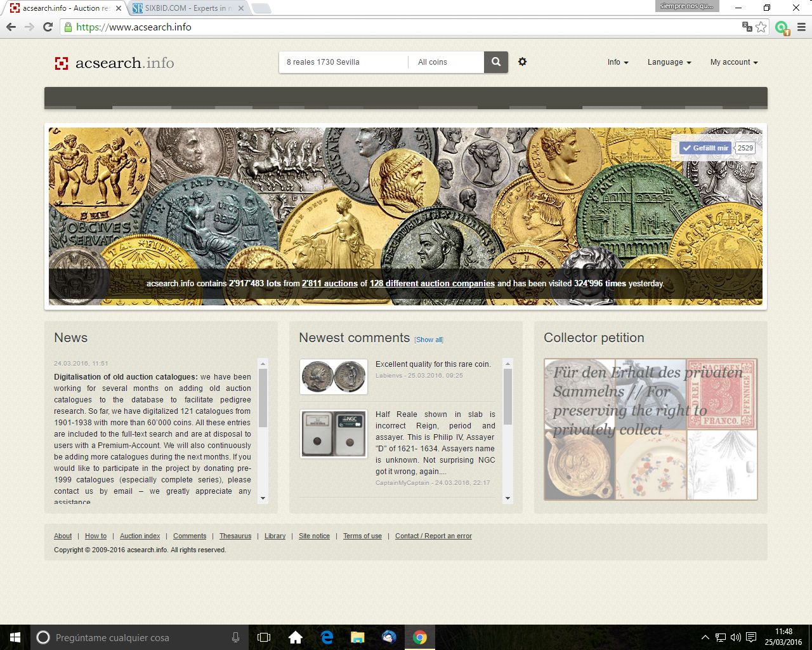Click the taskbar clock showing 11:48
Screen dimensions: 812x650
[783, 637]
